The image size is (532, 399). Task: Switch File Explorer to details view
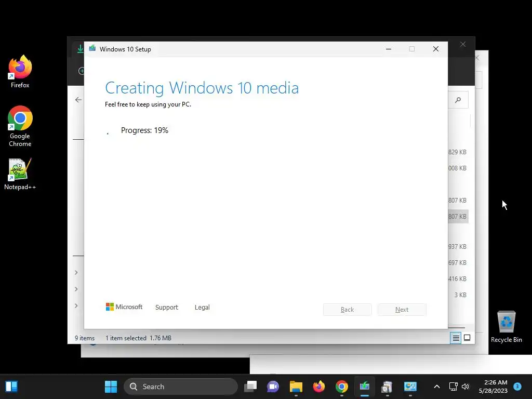click(x=456, y=338)
